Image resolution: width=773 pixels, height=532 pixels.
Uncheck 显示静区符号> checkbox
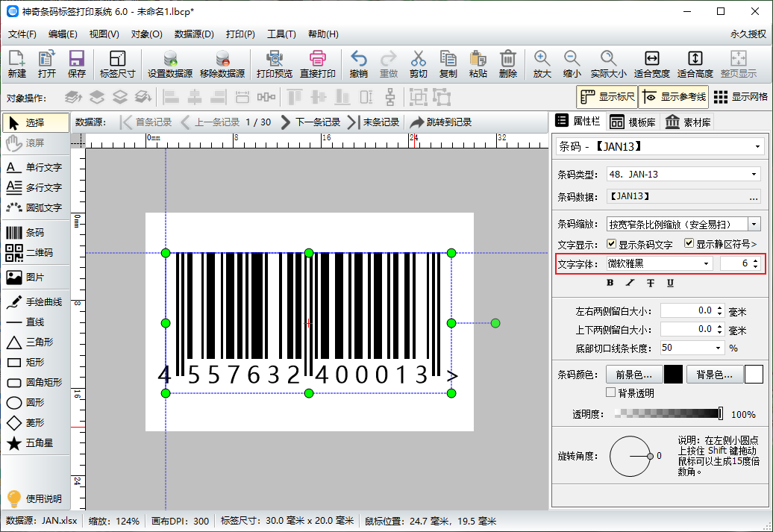pos(689,243)
